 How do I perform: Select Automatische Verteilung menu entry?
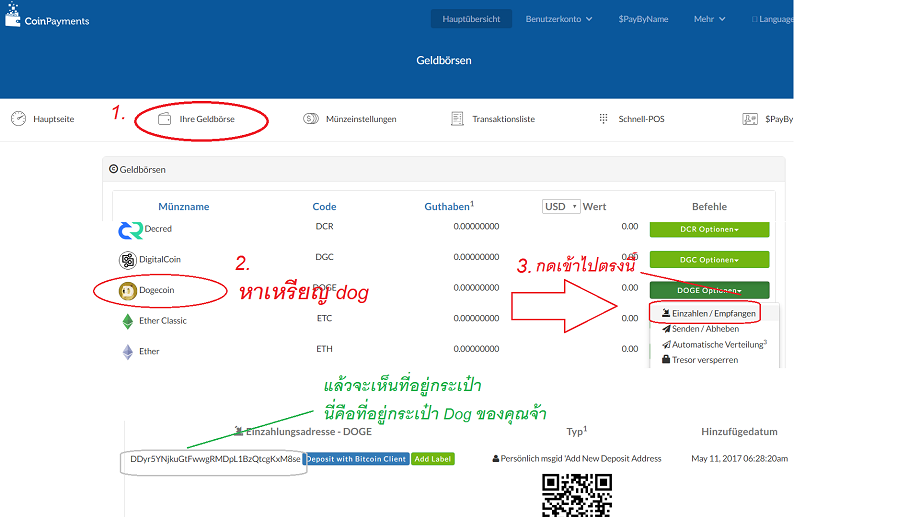pyautogui.click(x=714, y=344)
